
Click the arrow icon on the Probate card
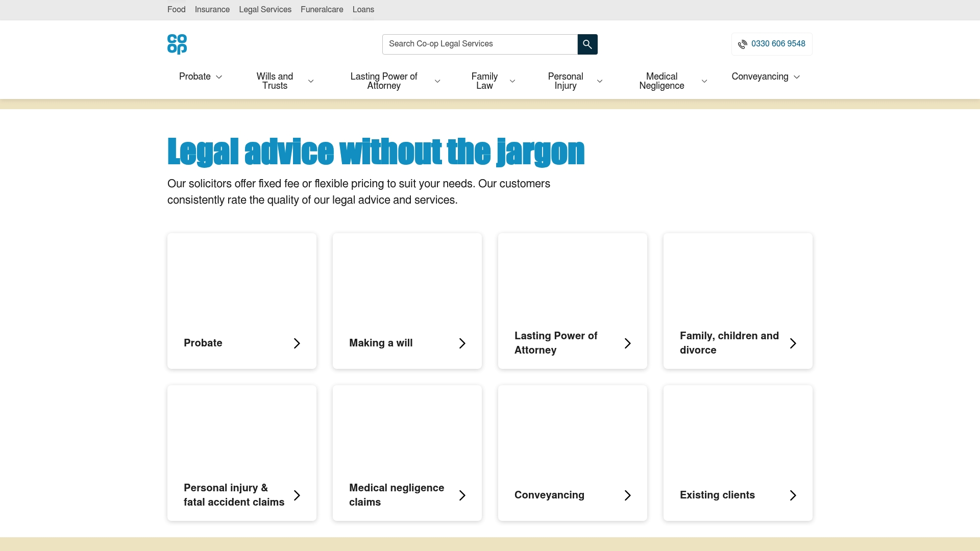click(297, 343)
